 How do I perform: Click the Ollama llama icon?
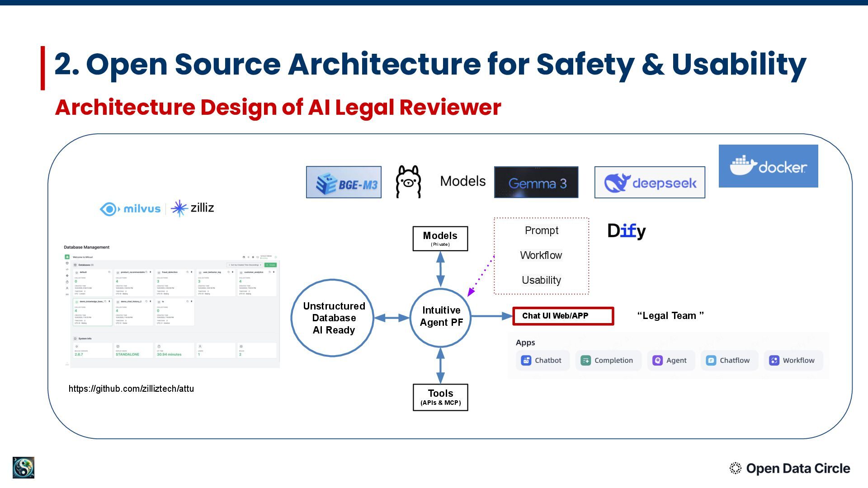coord(408,182)
